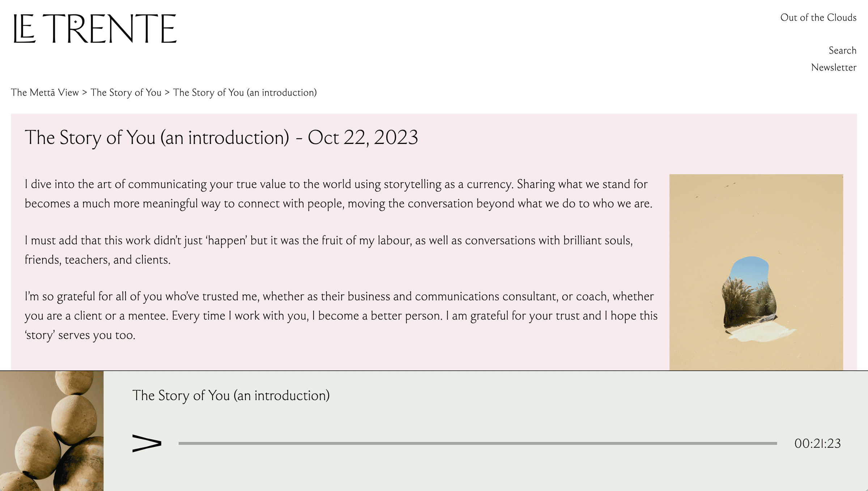Click the article heading title text
The width and height of the screenshot is (868, 491).
(157, 137)
